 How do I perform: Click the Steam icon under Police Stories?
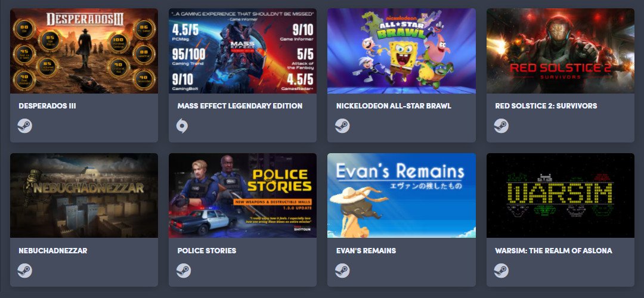click(184, 271)
